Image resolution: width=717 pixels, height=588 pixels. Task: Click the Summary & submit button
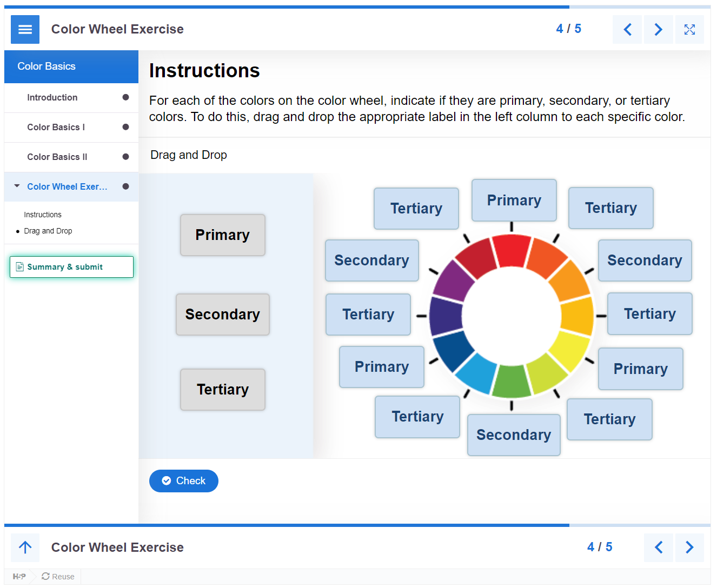click(71, 267)
